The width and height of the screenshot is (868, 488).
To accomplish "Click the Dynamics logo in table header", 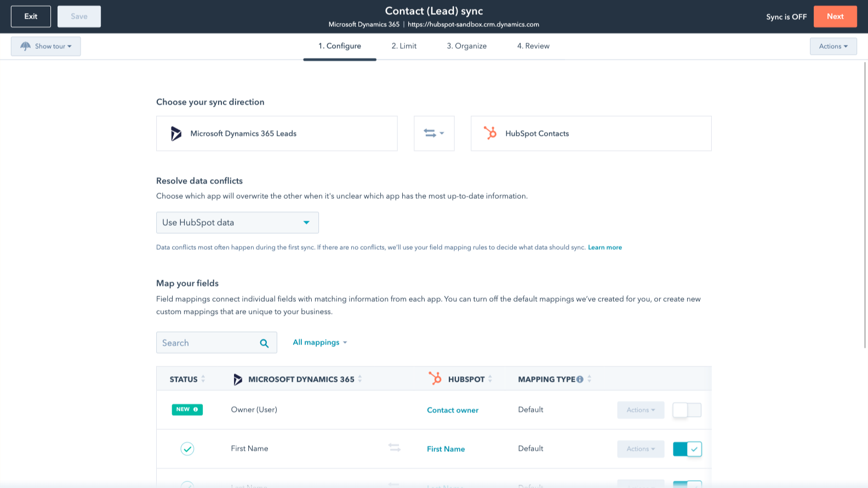I will coord(238,379).
